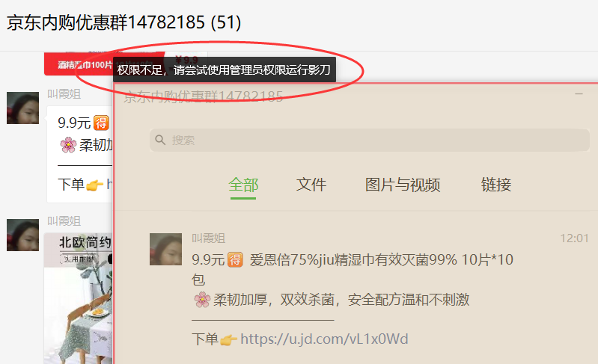Open the 链接 tab
The image size is (598, 364).
click(496, 185)
